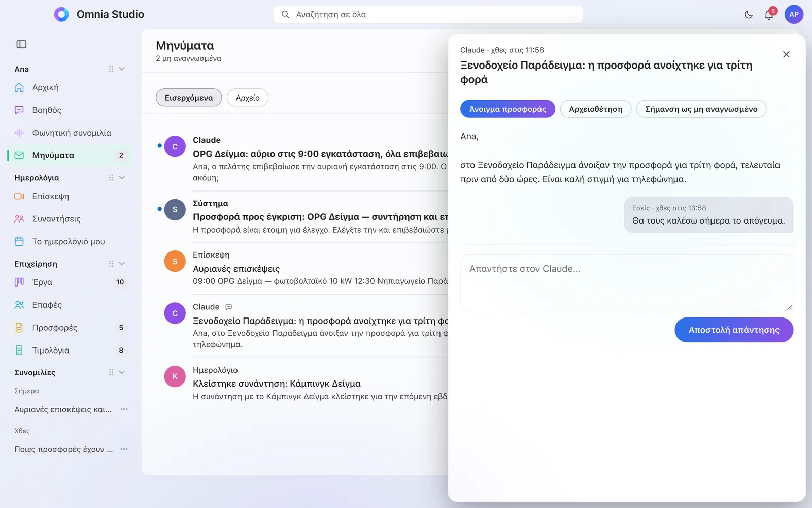This screenshot has width=812, height=508.
Task: Toggle dark mode moon icon
Action: pyautogui.click(x=749, y=15)
